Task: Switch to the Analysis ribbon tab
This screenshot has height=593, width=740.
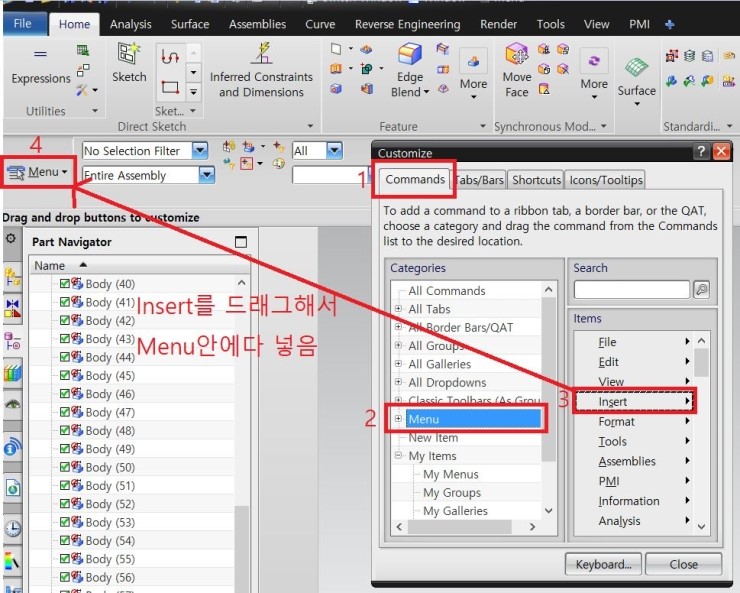Action: click(130, 25)
